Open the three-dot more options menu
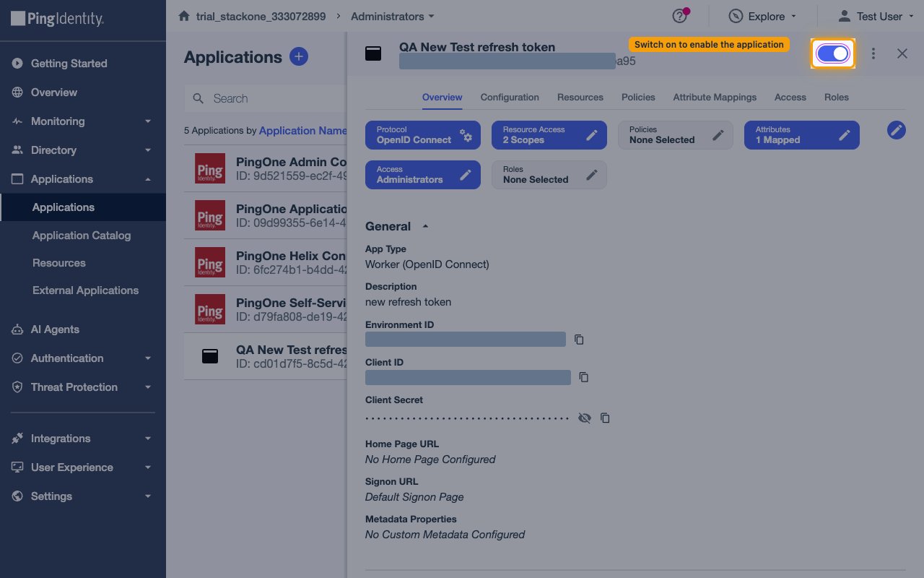Screen dimensions: 924x578 873,53
